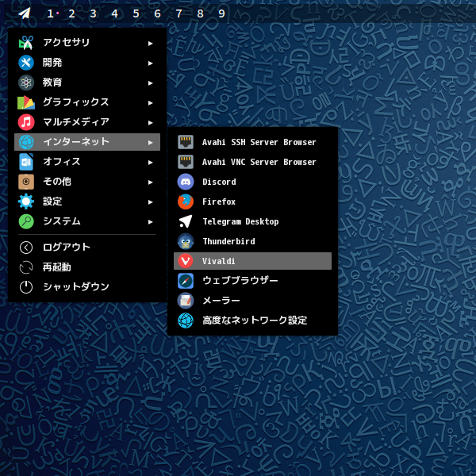Choose ログアウト to log out
The image size is (476, 476).
click(67, 248)
